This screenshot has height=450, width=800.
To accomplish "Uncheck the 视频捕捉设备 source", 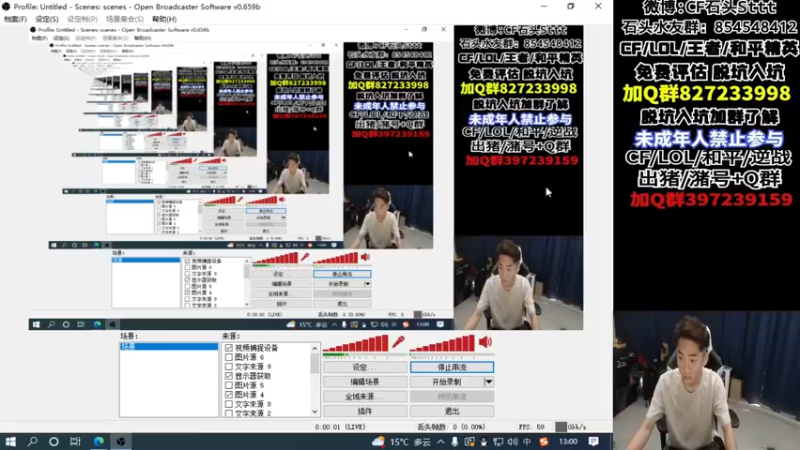I will pos(229,348).
